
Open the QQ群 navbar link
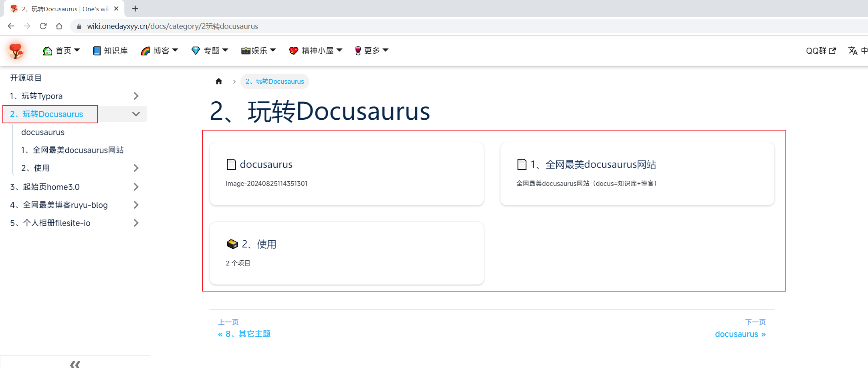coord(821,51)
